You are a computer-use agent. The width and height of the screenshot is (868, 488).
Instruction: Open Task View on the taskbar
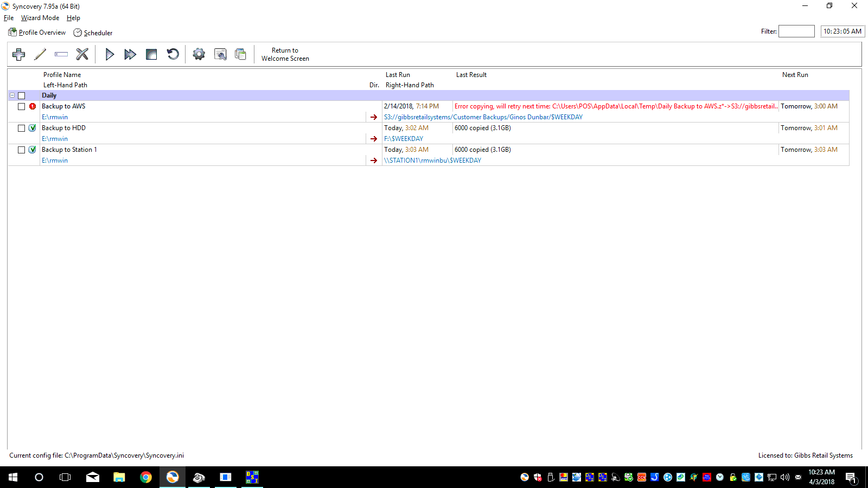pos(65,477)
